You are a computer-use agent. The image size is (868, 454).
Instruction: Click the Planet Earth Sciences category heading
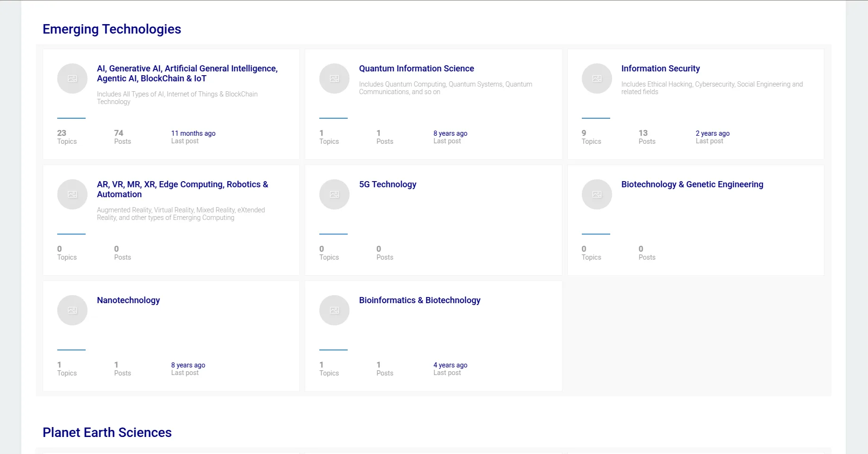pyautogui.click(x=107, y=432)
